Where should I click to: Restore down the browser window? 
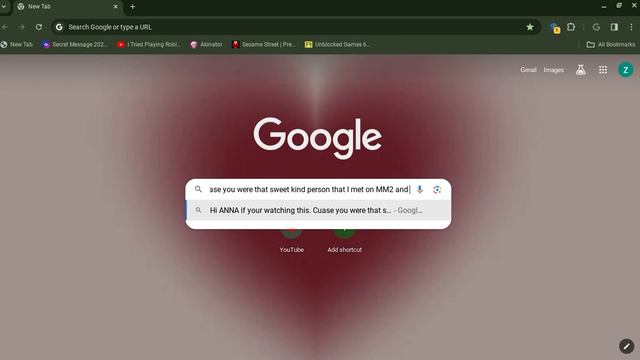pyautogui.click(x=619, y=6)
